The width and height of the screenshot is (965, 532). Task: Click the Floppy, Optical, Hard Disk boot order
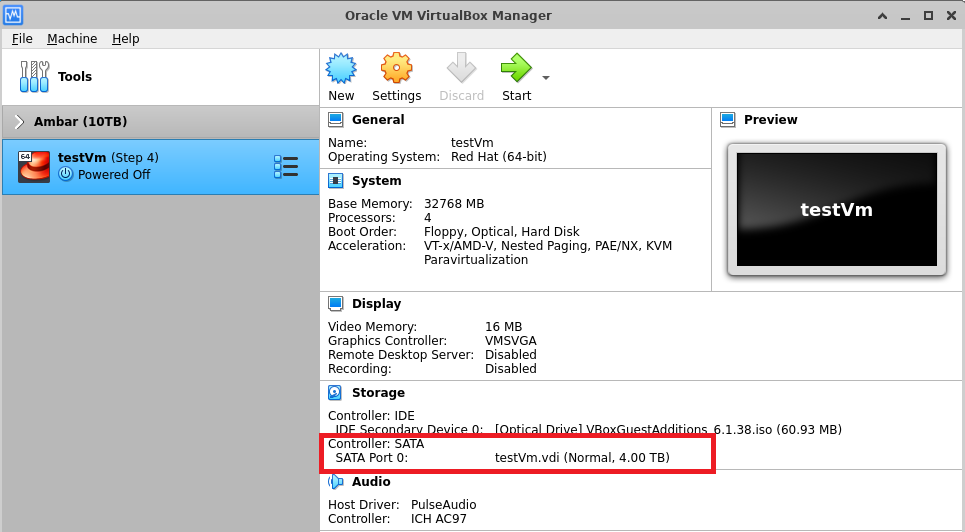coord(502,232)
